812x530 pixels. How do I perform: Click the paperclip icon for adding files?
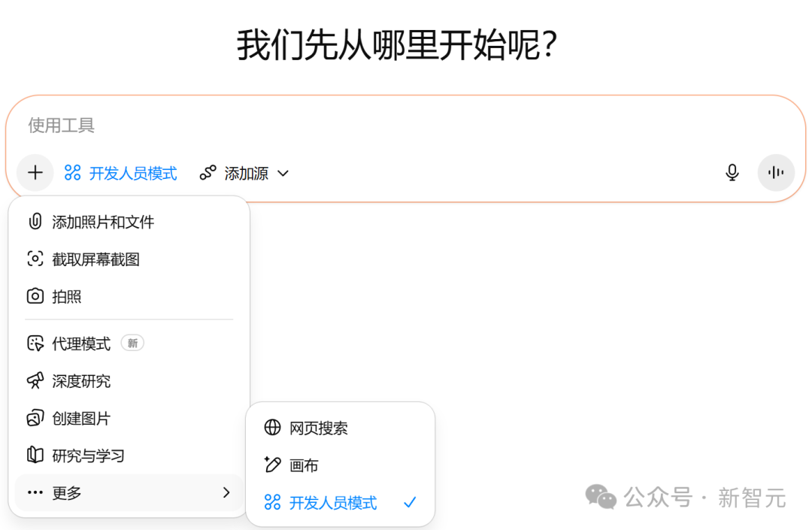click(x=35, y=222)
